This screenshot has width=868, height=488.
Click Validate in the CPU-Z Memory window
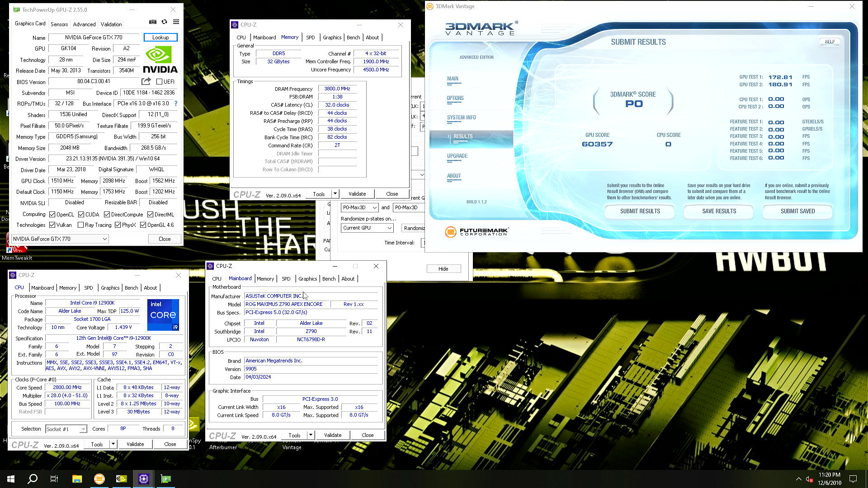pyautogui.click(x=357, y=194)
